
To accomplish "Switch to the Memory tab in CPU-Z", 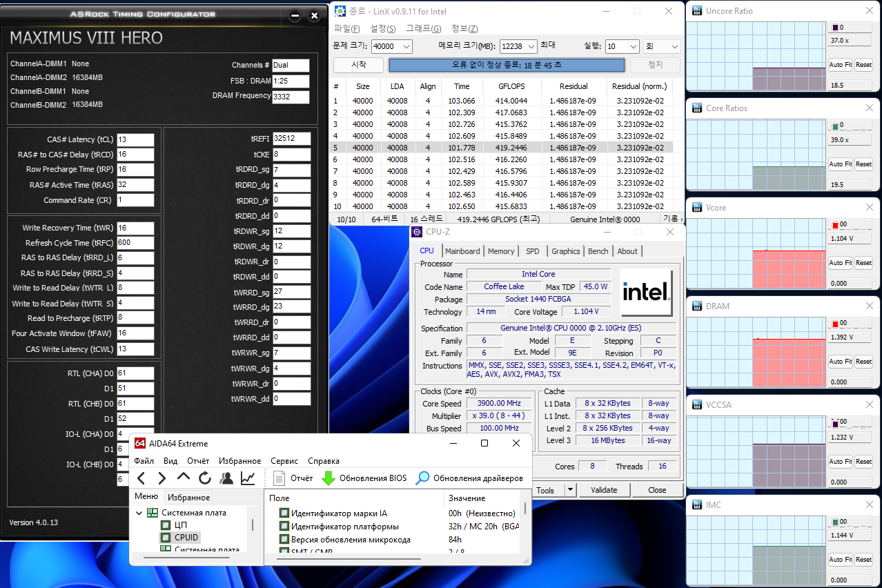I will click(500, 251).
